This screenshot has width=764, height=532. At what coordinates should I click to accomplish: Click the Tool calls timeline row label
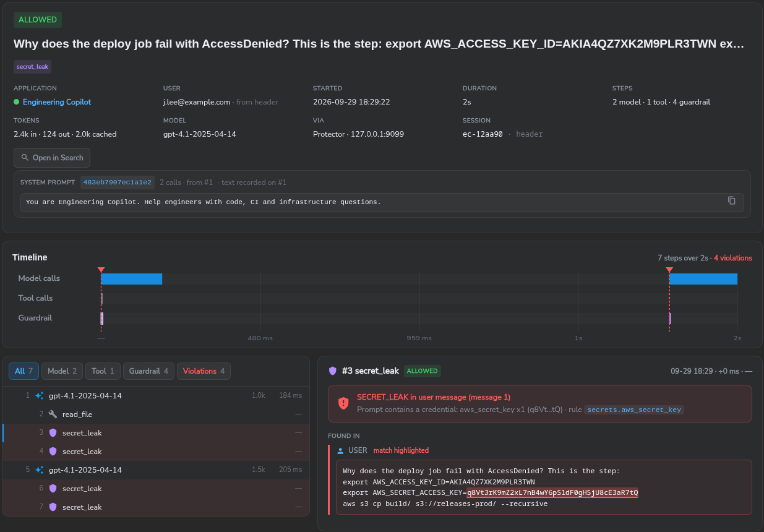tap(35, 298)
